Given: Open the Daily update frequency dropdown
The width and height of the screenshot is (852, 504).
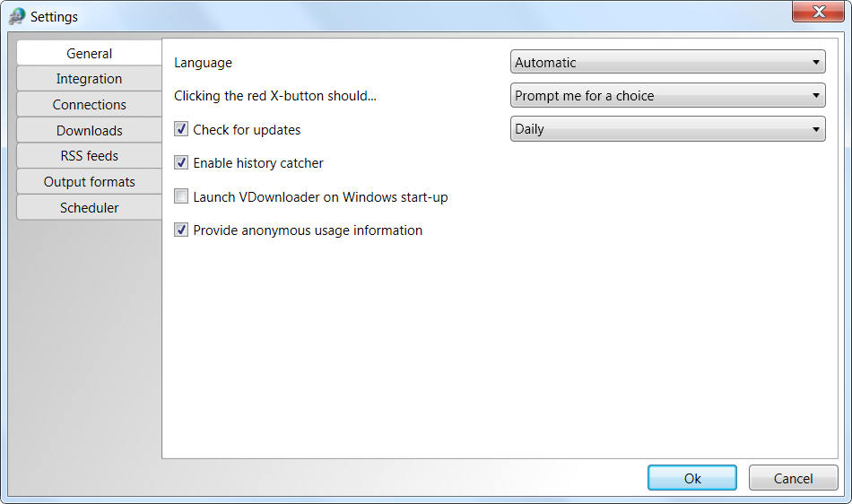Looking at the screenshot, I should point(668,129).
